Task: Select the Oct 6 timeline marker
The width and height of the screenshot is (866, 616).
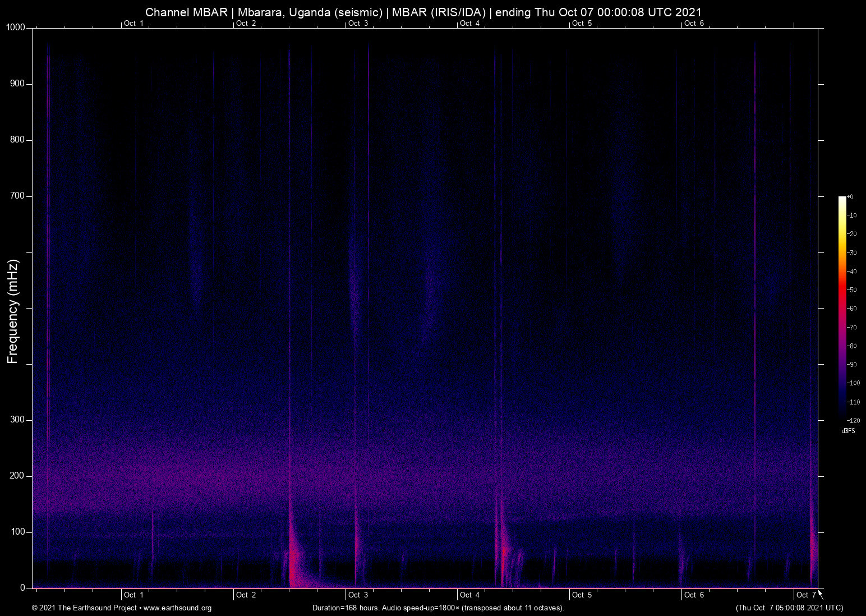Action: pyautogui.click(x=694, y=24)
